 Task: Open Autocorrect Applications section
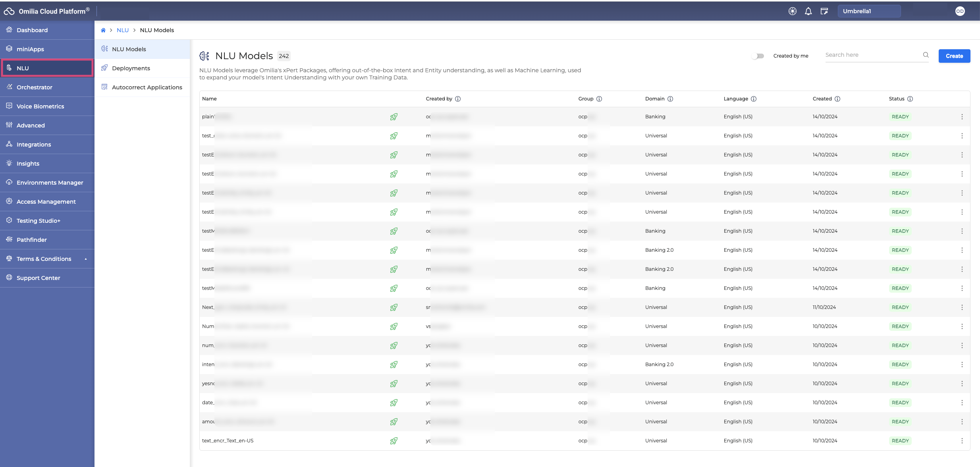pos(147,87)
